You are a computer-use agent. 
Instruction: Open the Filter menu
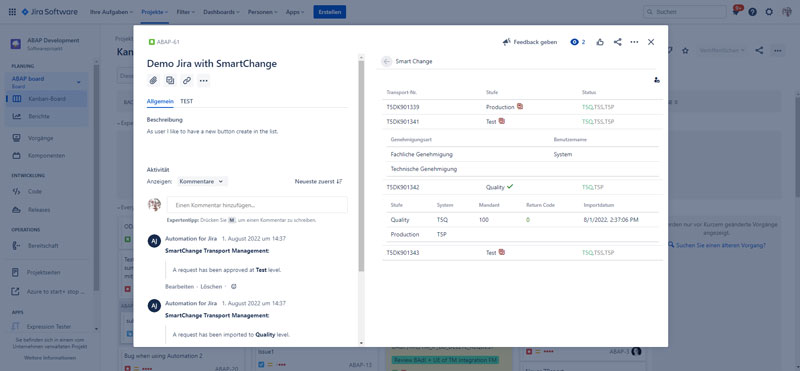coord(186,12)
